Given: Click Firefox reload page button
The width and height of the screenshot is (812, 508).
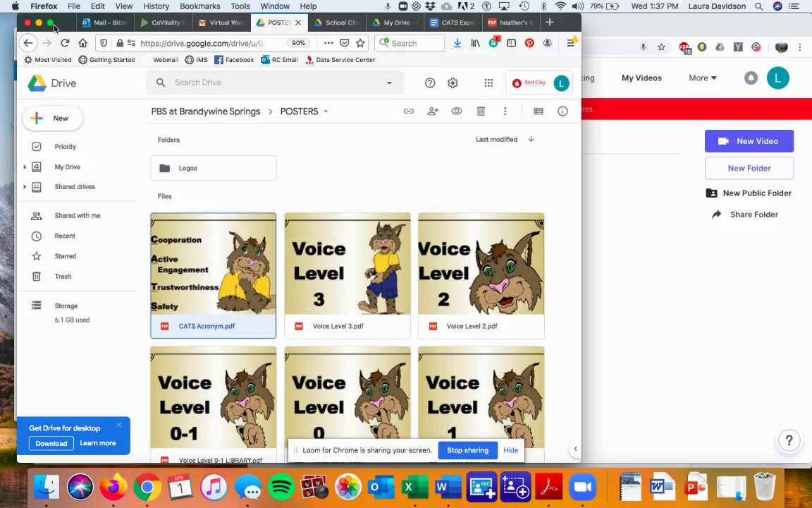Looking at the screenshot, I should (65, 43).
